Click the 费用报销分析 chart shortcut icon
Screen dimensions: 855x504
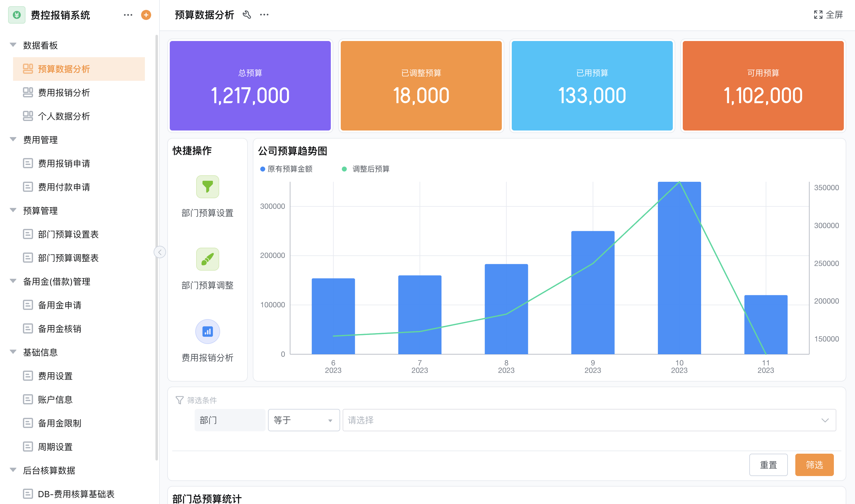208,332
